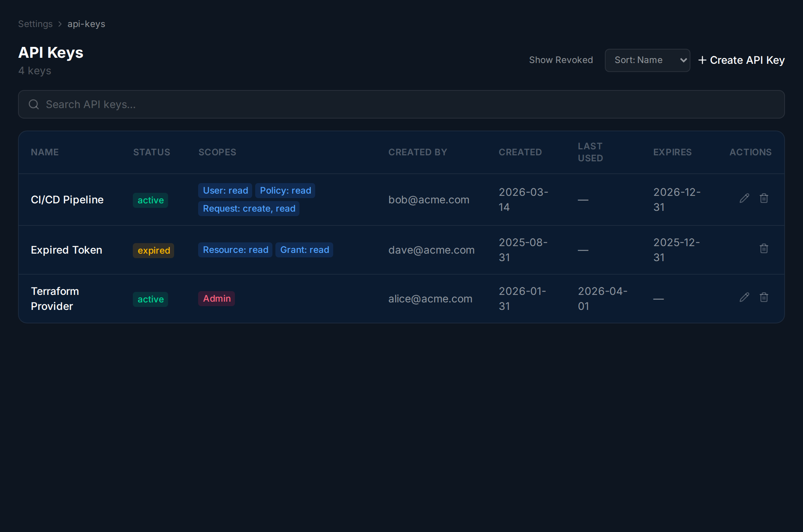Select the Terraform Provider key name

55,299
